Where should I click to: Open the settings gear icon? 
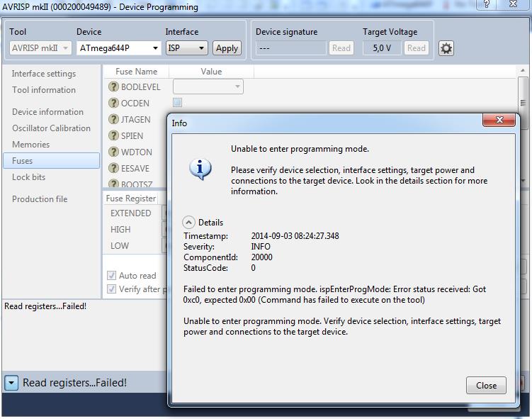446,48
